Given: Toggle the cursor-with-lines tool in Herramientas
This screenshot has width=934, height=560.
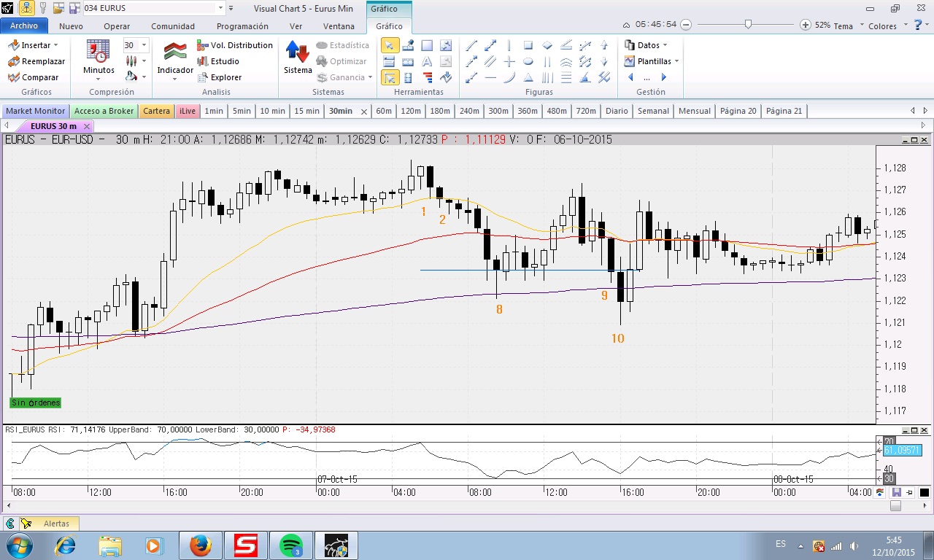Looking at the screenshot, I should click(x=390, y=77).
